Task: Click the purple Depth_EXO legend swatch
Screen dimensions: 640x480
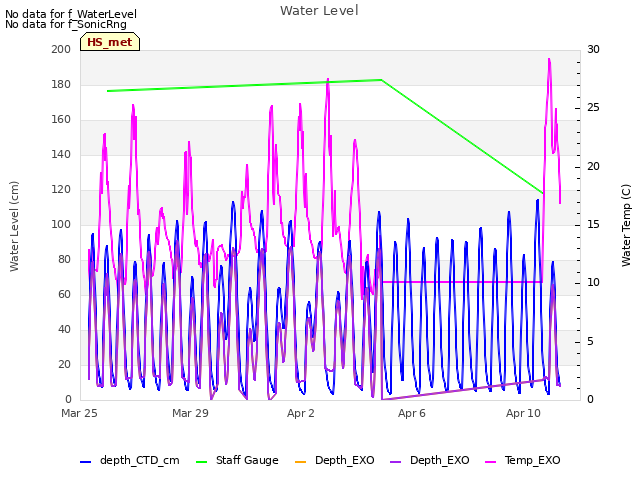Action: tap(395, 462)
